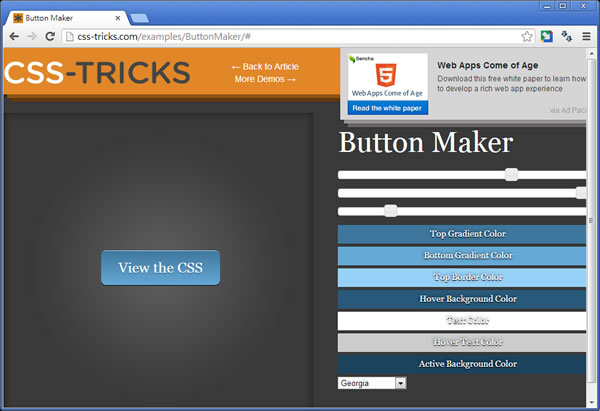
Task: Open the Bottom Gradient Color picker
Action: pyautogui.click(x=462, y=256)
